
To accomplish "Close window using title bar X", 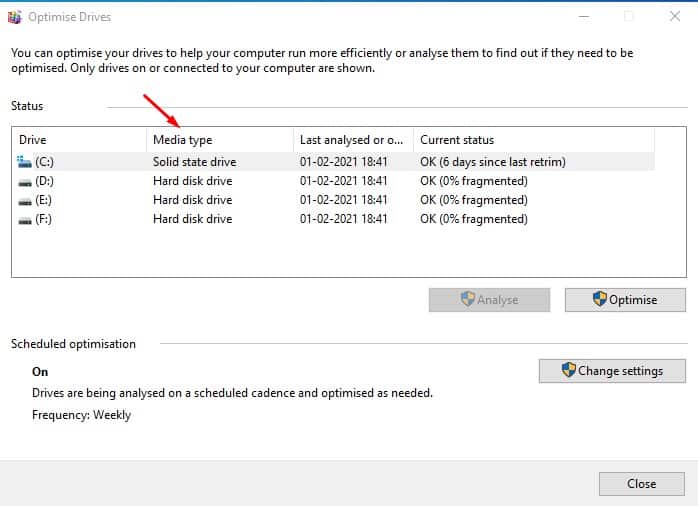I will pyautogui.click(x=675, y=16).
